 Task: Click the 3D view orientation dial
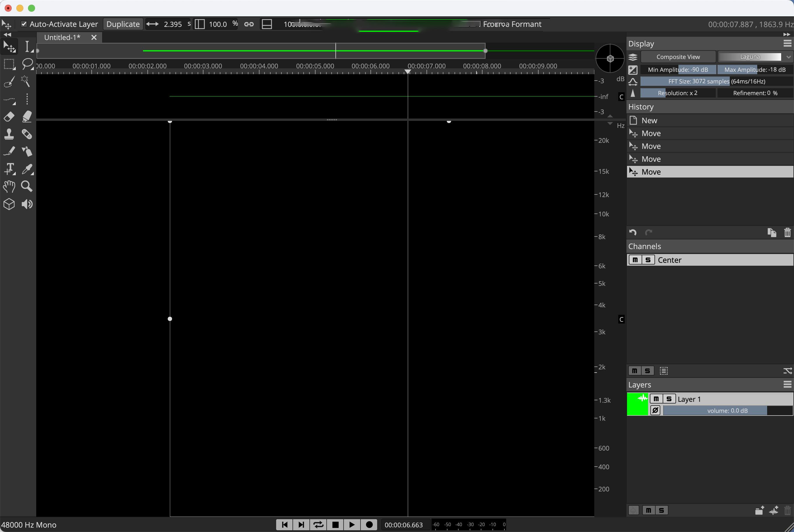click(610, 58)
